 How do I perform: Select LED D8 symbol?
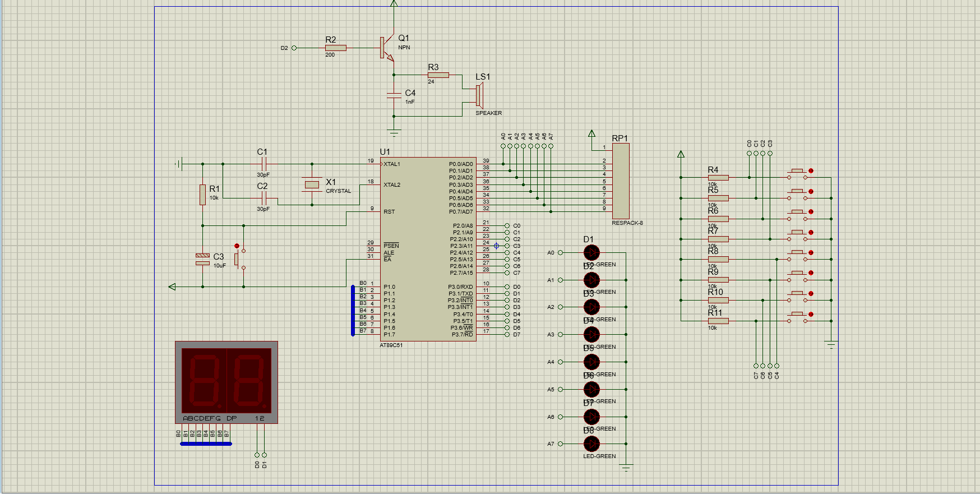[591, 444]
